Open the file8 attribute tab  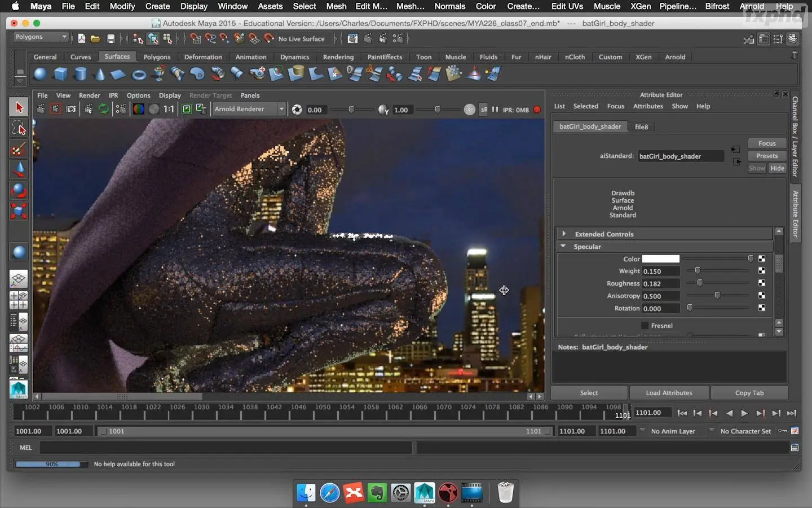[641, 127]
